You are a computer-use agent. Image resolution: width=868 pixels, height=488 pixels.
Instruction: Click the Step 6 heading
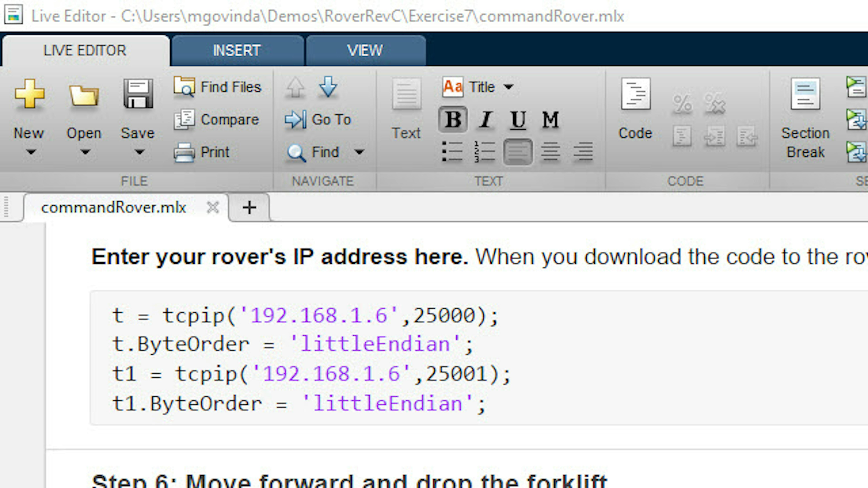(349, 481)
